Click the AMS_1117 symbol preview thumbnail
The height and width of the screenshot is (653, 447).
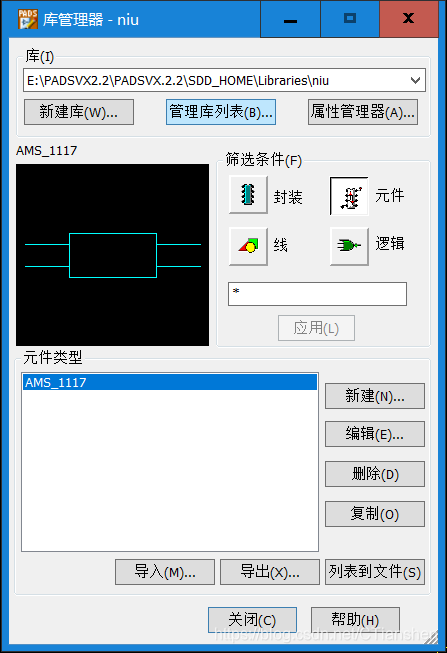tap(112, 255)
